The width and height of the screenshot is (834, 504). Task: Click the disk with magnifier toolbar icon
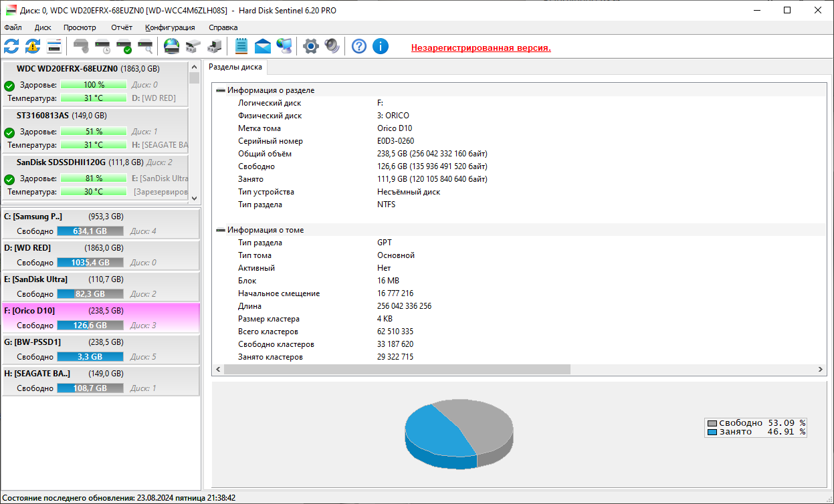pyautogui.click(x=145, y=46)
